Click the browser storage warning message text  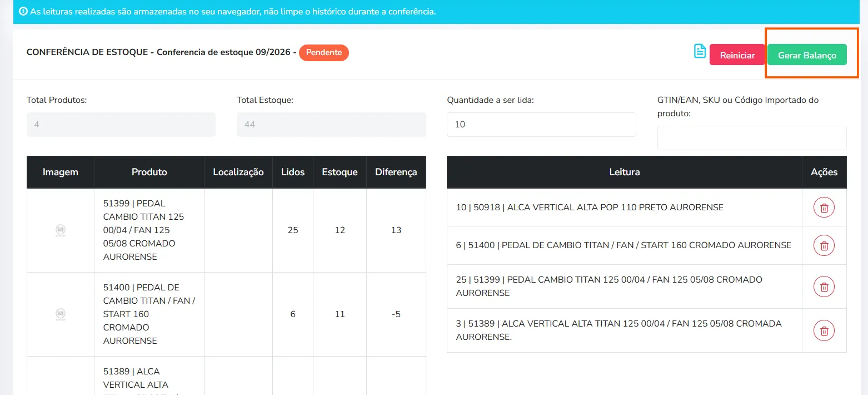(233, 12)
